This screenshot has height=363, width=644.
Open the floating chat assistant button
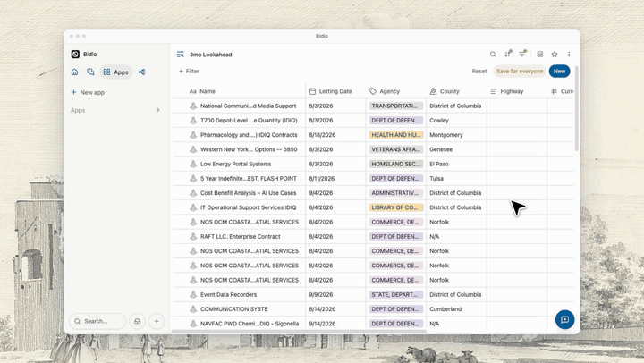tap(564, 319)
